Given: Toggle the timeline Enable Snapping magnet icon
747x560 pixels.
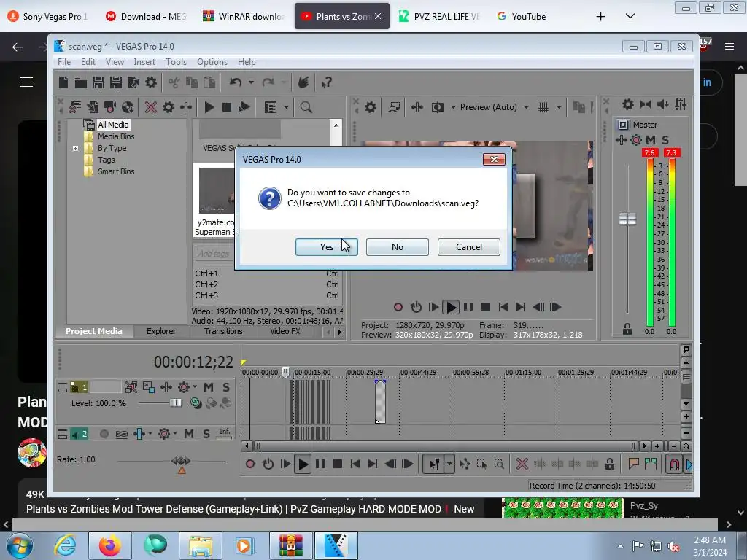Looking at the screenshot, I should [x=674, y=464].
